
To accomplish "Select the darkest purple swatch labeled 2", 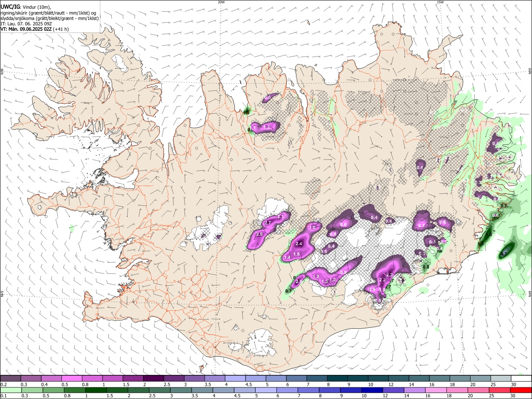I will [153, 379].
